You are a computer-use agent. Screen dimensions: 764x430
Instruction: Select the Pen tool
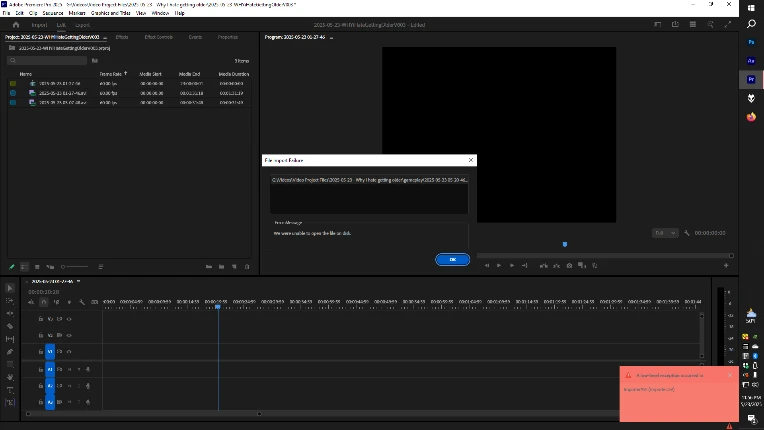[x=10, y=352]
